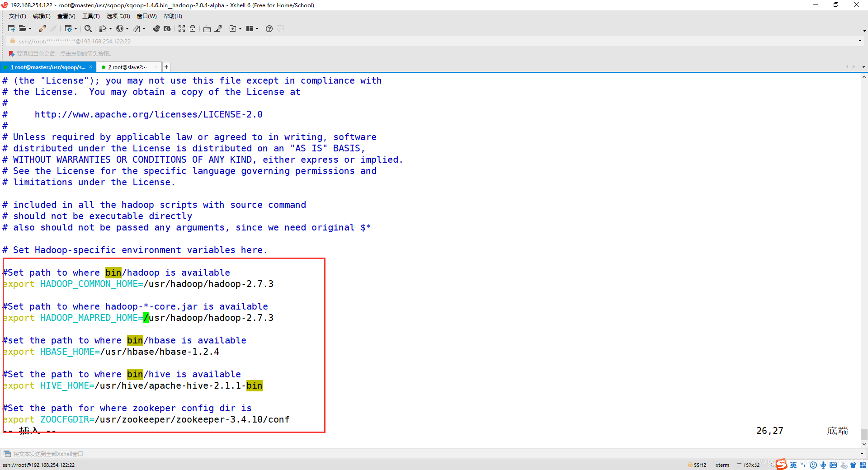Open the 帮助(H) menu
868x470 pixels.
(x=173, y=16)
